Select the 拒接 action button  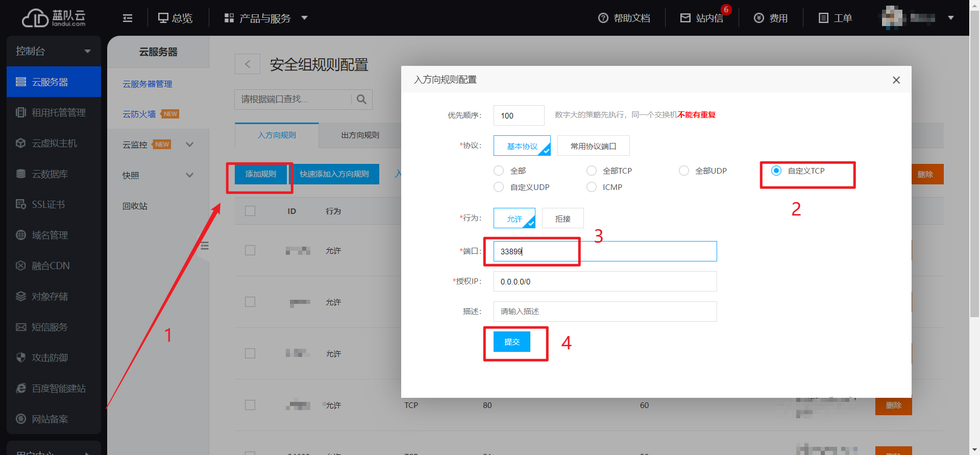[x=562, y=219]
